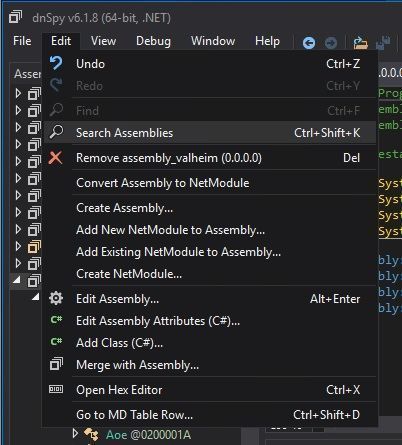Click the Aoe class icon
This screenshot has height=445, width=402.
[x=91, y=435]
